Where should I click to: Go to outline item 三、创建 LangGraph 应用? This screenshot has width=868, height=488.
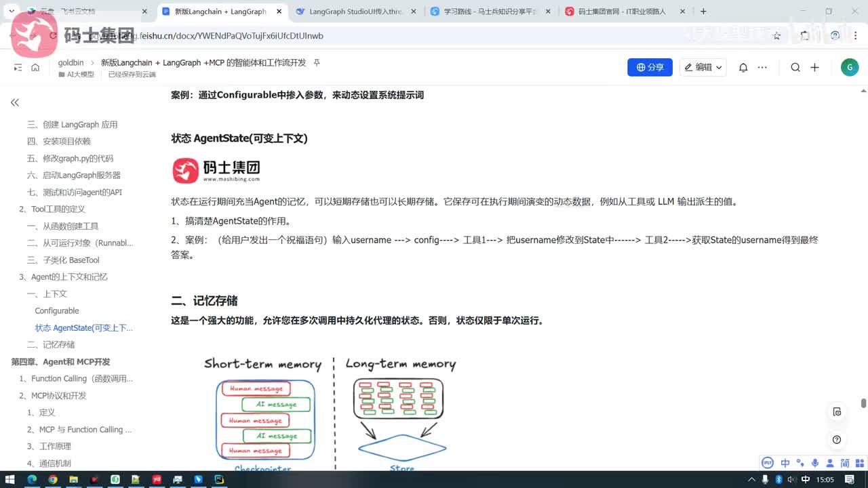pos(73,125)
